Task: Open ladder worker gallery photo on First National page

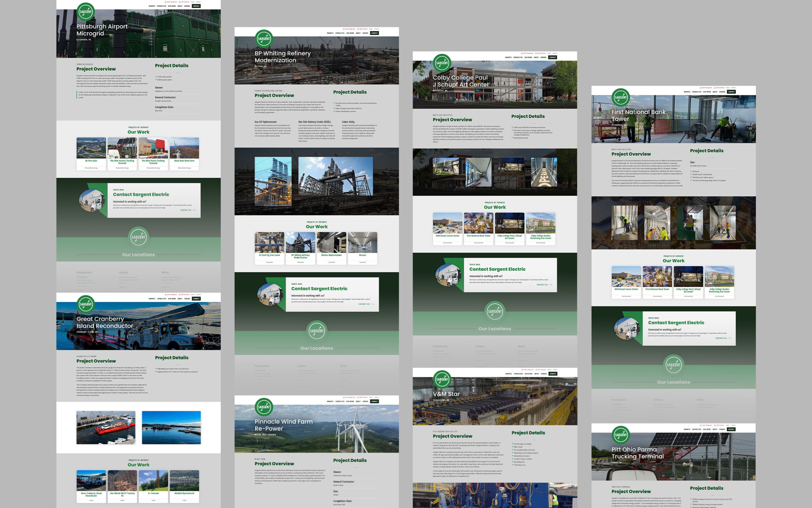Action: 657,223
